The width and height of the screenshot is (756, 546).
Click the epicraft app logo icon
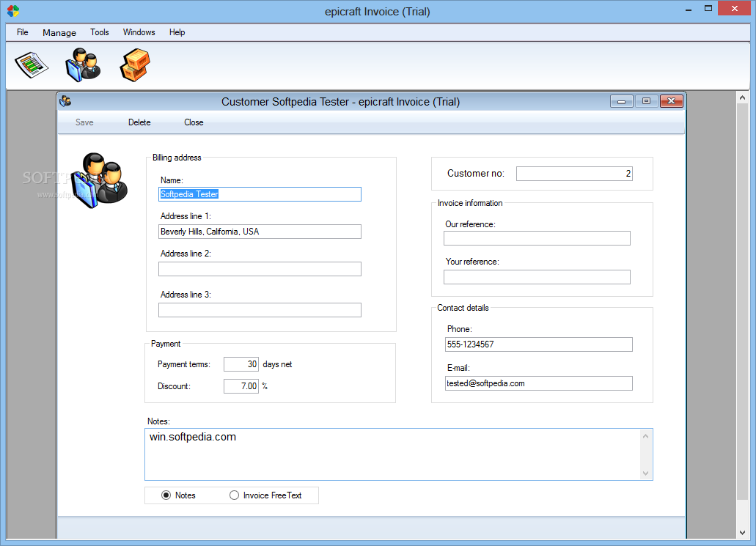coord(13,10)
